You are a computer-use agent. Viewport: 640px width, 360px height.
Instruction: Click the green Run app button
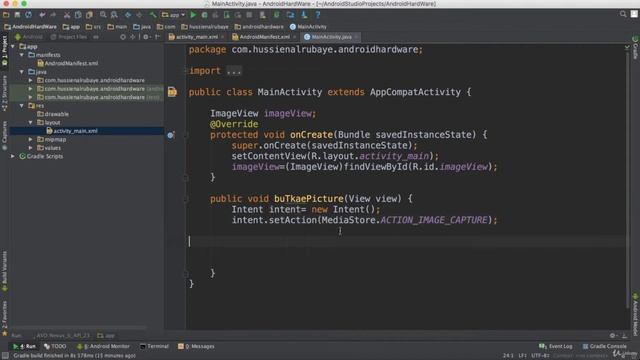(193, 15)
